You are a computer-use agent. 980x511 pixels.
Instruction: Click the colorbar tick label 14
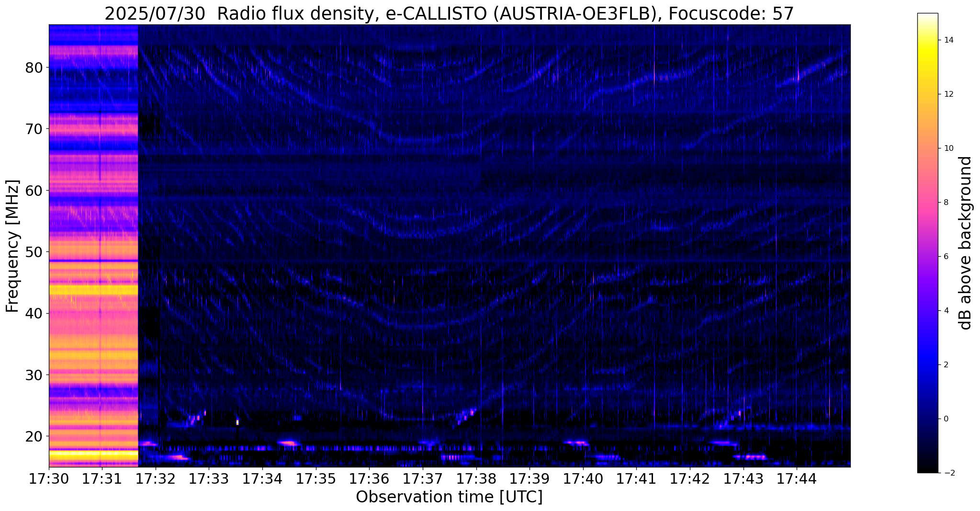pyautogui.click(x=948, y=40)
